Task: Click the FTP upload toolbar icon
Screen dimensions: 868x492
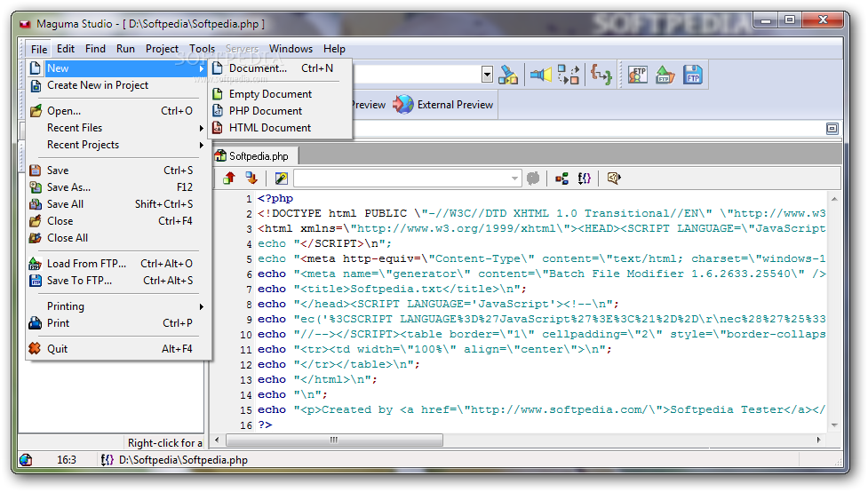Action: pyautogui.click(x=665, y=75)
